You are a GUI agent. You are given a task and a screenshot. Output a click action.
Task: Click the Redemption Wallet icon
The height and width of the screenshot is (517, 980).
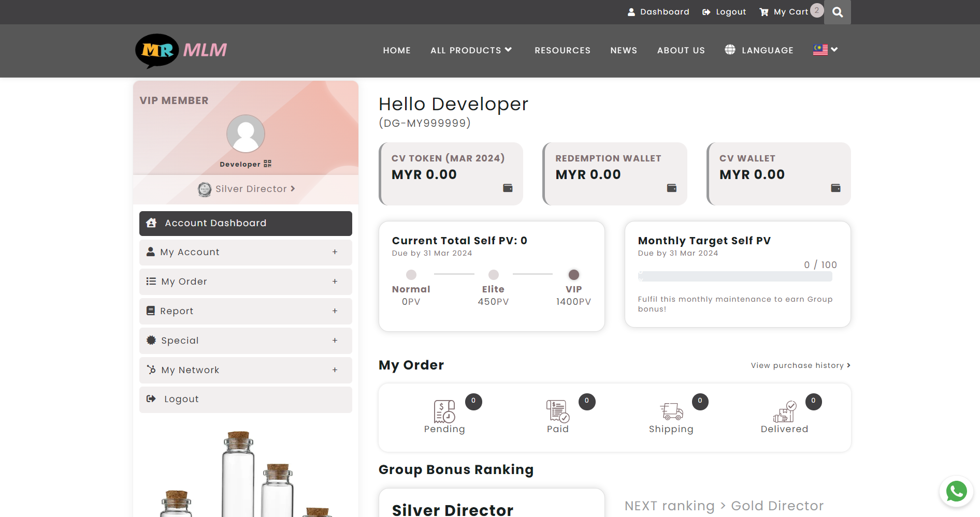[x=671, y=188]
